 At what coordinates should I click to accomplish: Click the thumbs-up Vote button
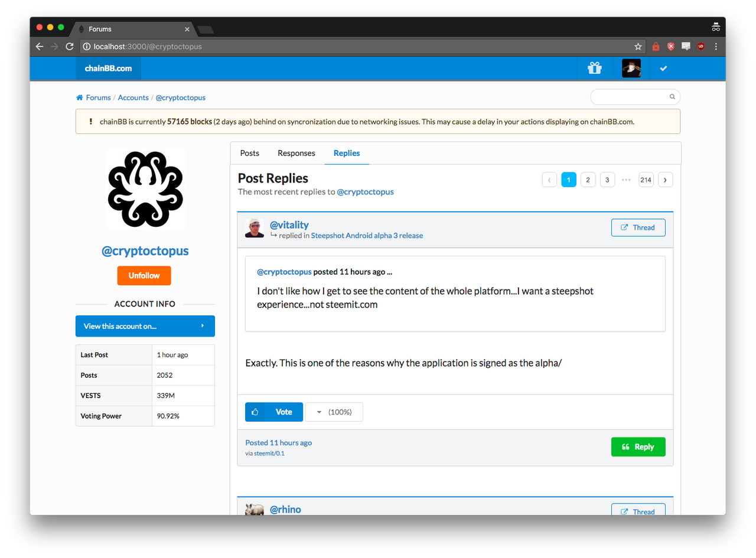pos(274,412)
